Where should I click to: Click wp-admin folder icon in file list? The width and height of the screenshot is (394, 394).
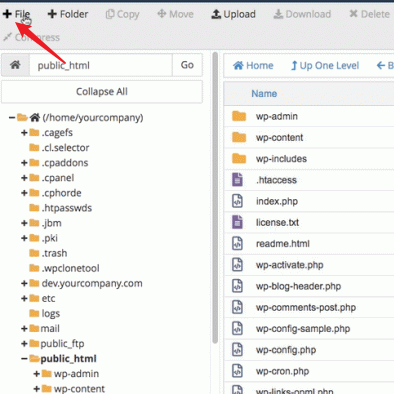(x=239, y=116)
